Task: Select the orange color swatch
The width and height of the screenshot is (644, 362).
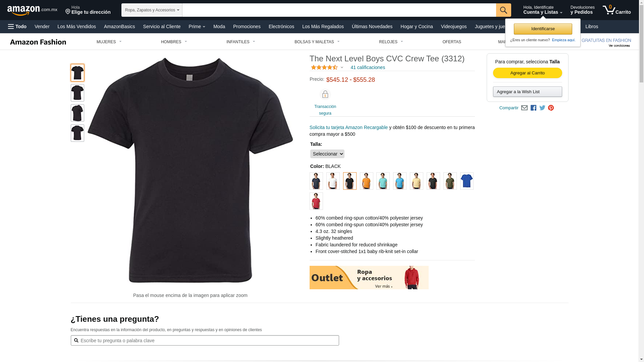Action: point(367,181)
